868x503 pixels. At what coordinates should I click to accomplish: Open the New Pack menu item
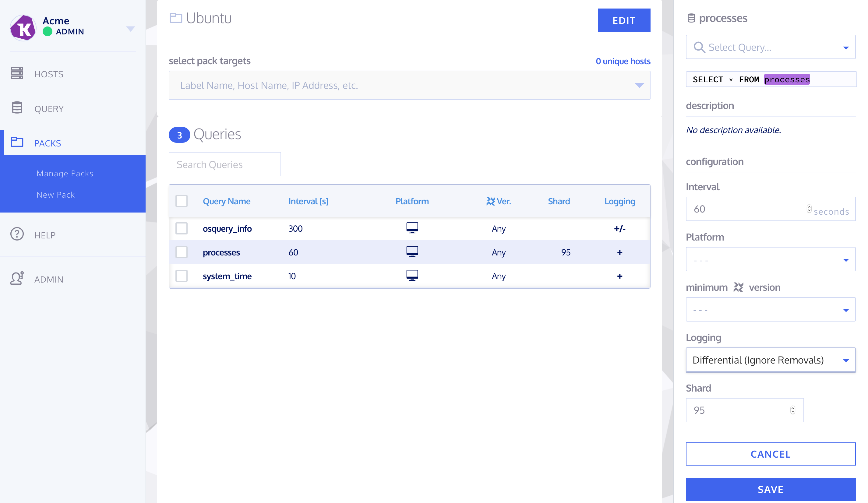[56, 194]
